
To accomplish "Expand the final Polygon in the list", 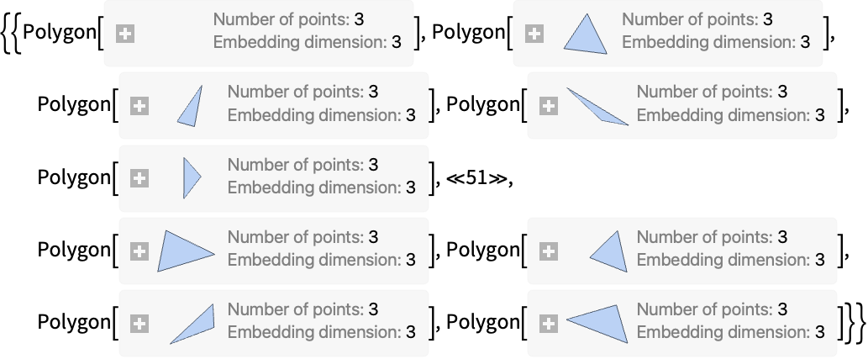I will point(549,324).
